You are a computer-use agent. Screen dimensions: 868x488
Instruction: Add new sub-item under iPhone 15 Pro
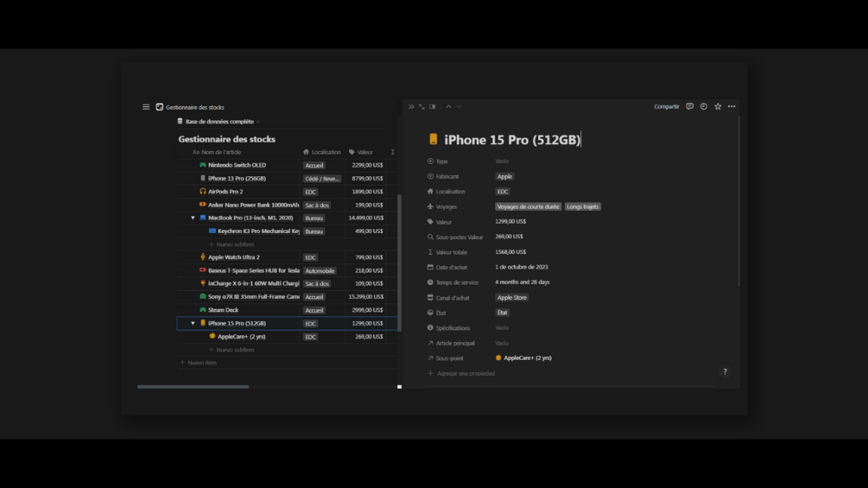pos(231,350)
